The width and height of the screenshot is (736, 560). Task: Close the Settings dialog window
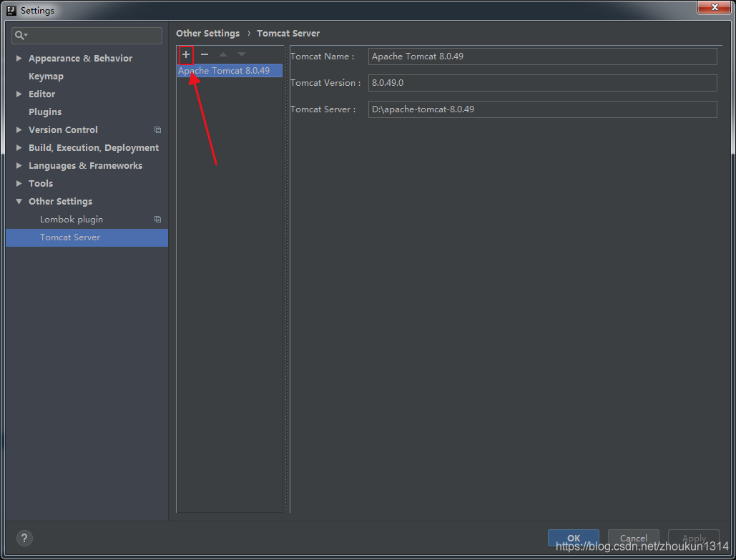[x=714, y=7]
